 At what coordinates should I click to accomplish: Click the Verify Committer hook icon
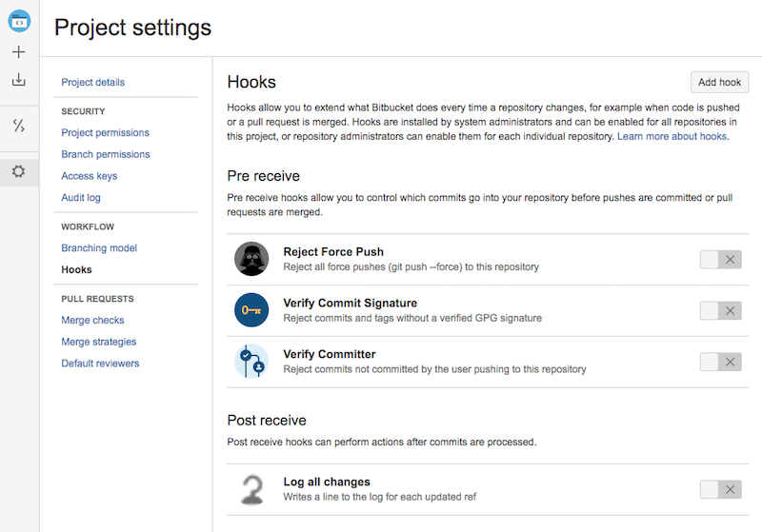(251, 361)
